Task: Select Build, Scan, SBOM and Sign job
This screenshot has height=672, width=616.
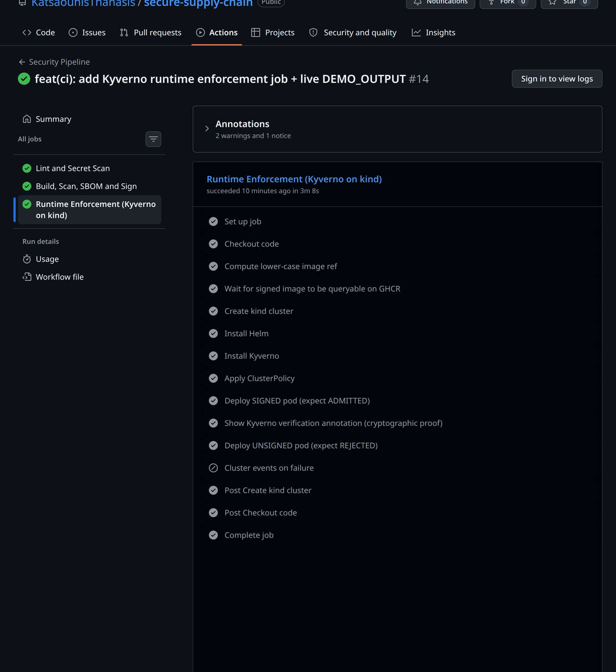Action: coord(90,186)
